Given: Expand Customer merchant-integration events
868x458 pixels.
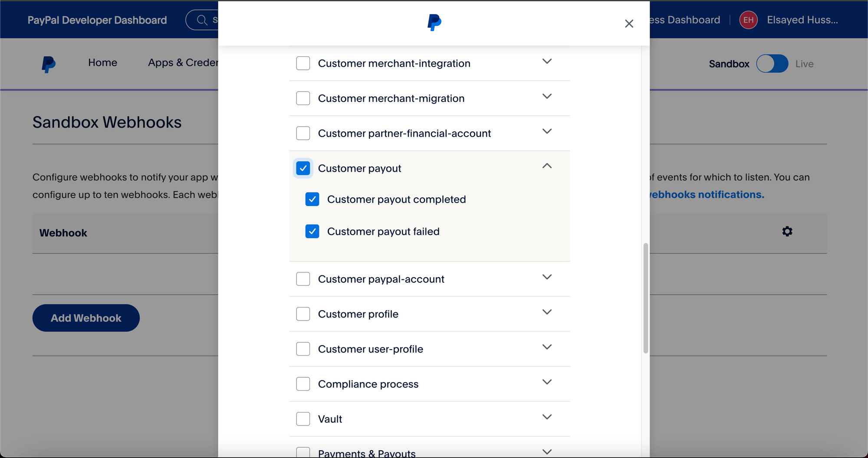Looking at the screenshot, I should [x=547, y=62].
